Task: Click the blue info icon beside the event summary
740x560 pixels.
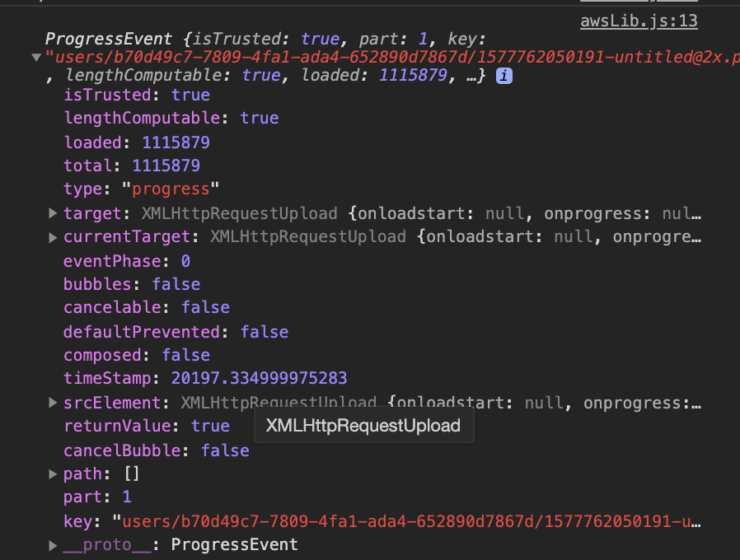Action: (x=502, y=75)
